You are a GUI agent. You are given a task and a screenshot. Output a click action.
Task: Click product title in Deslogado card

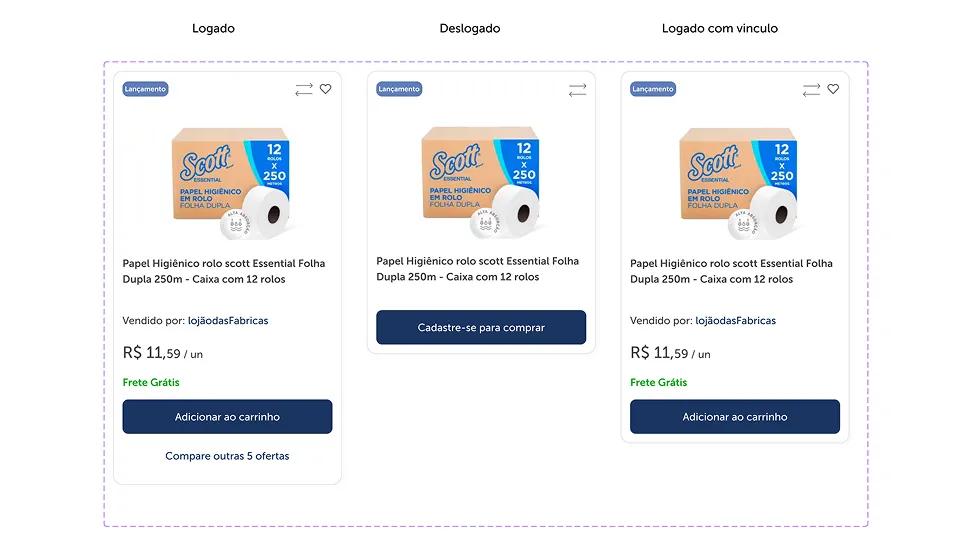[x=478, y=269]
